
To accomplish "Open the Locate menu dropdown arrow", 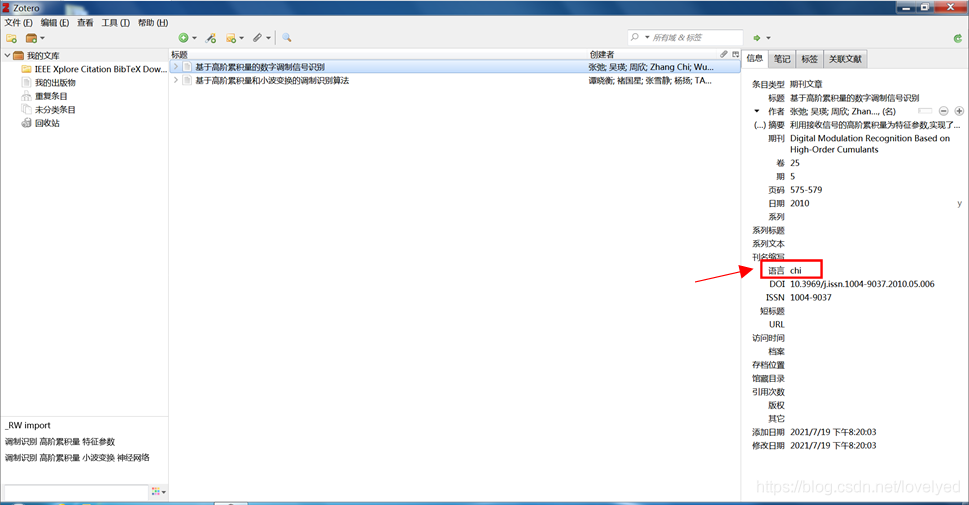I will click(x=768, y=38).
